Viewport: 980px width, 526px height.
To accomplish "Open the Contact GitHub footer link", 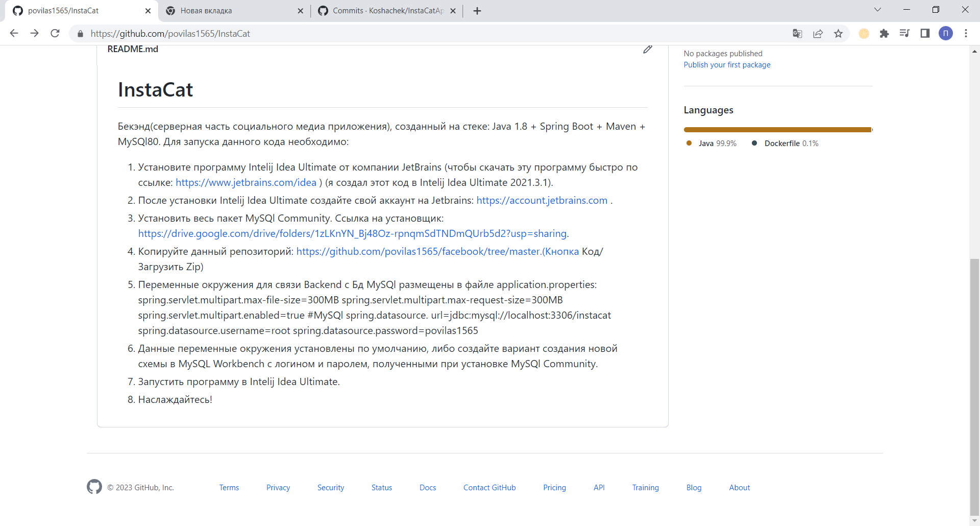I will (489, 488).
